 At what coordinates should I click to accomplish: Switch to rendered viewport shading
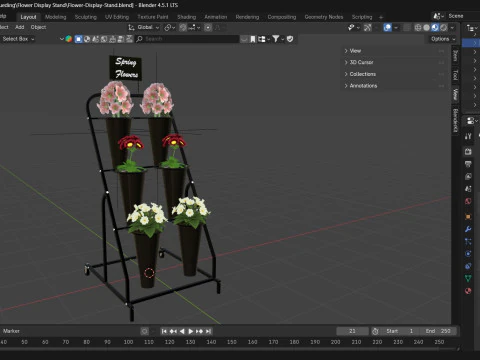point(444,27)
